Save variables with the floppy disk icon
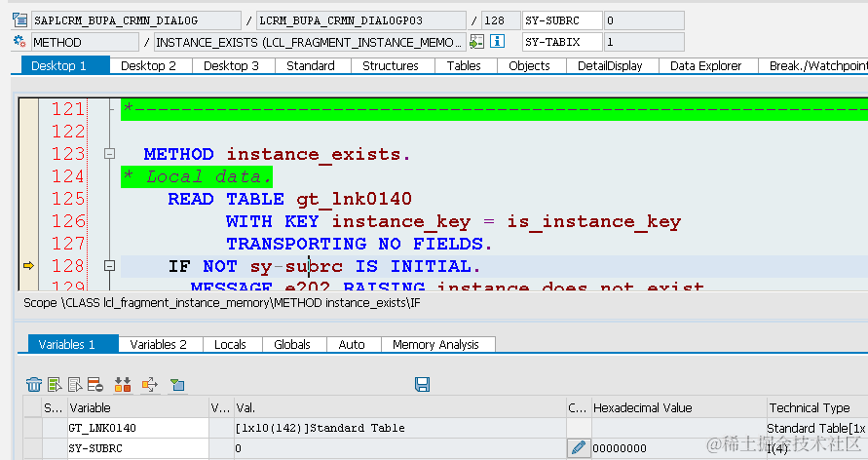Viewport: 868px width, 460px height. pyautogui.click(x=423, y=384)
